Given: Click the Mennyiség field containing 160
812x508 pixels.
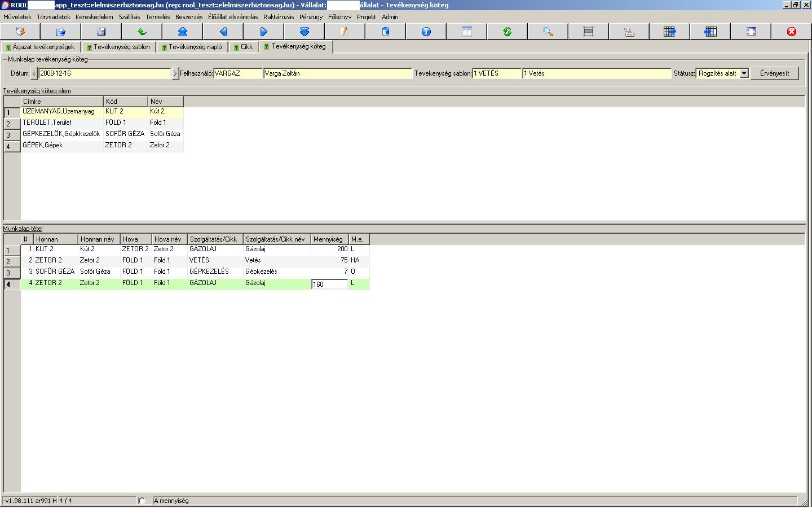Looking at the screenshot, I should 329,284.
